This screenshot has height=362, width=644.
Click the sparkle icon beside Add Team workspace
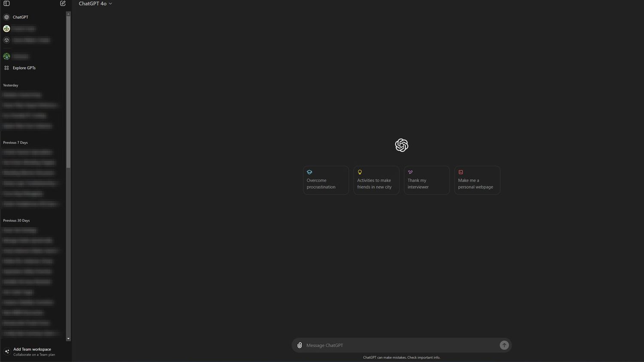coord(7,351)
